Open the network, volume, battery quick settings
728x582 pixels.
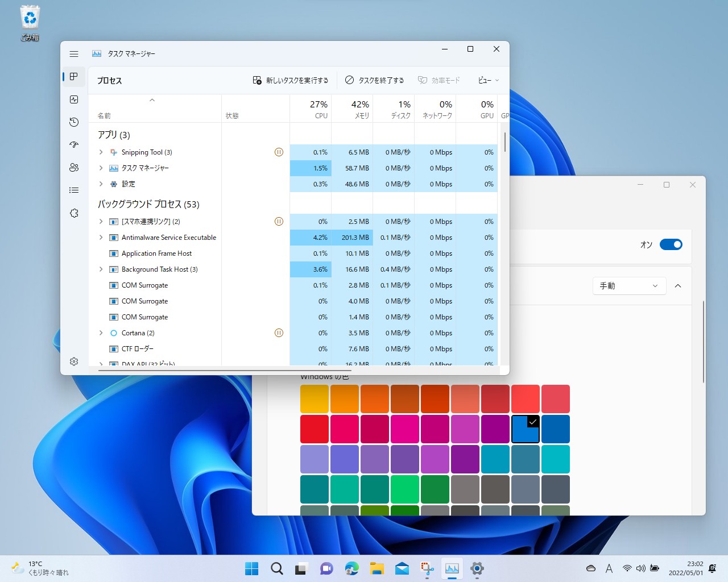point(640,568)
